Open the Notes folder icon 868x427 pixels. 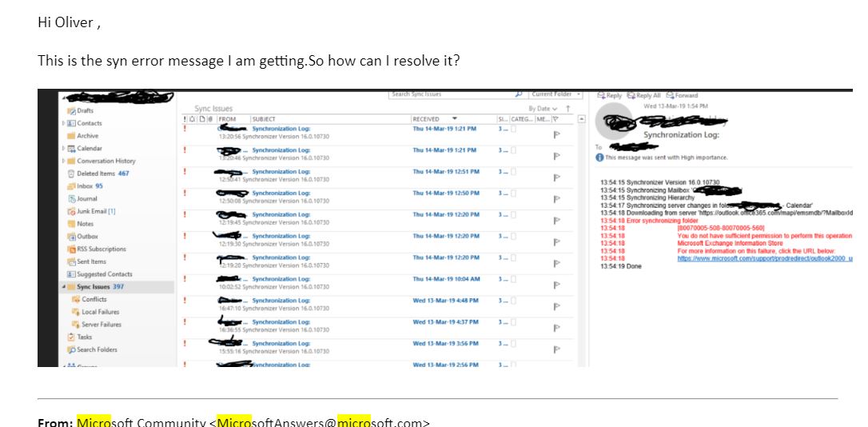[71, 224]
